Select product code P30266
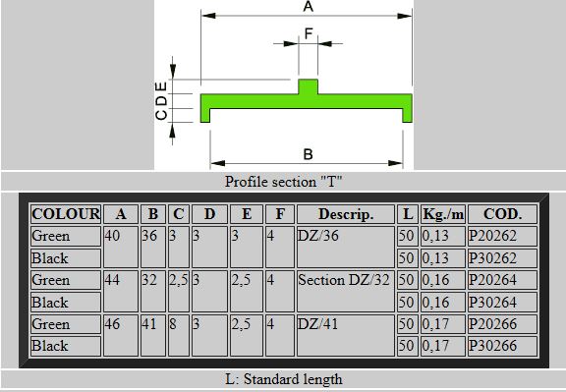 (x=492, y=346)
